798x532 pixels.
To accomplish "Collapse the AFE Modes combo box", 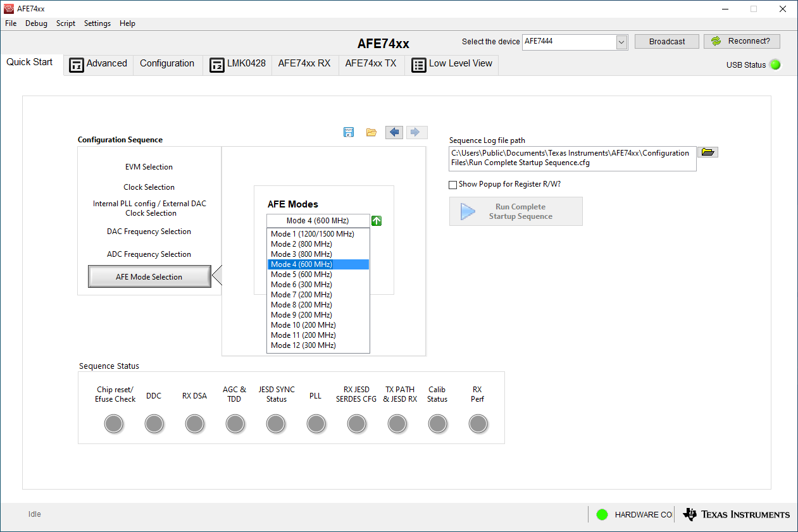I will click(x=318, y=221).
